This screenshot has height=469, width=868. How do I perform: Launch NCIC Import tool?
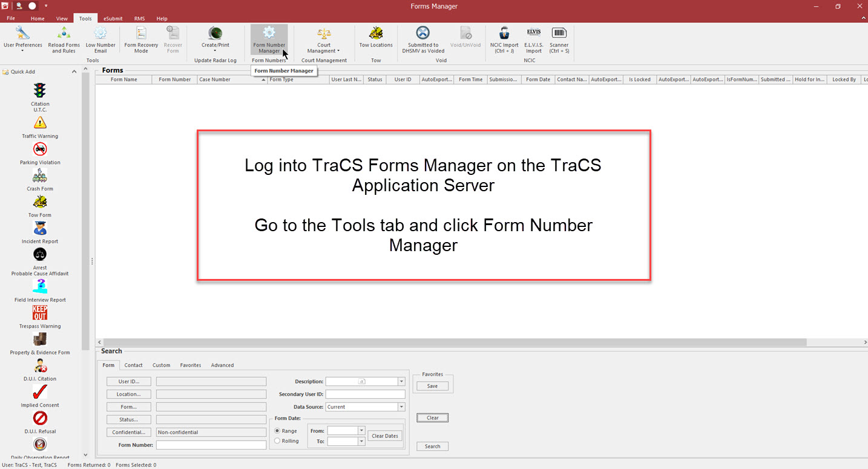pyautogui.click(x=504, y=40)
